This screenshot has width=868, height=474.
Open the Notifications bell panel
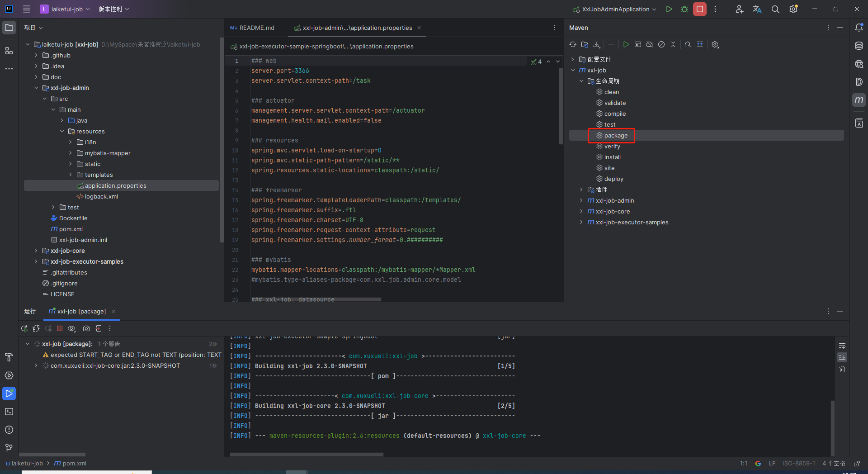point(859,28)
